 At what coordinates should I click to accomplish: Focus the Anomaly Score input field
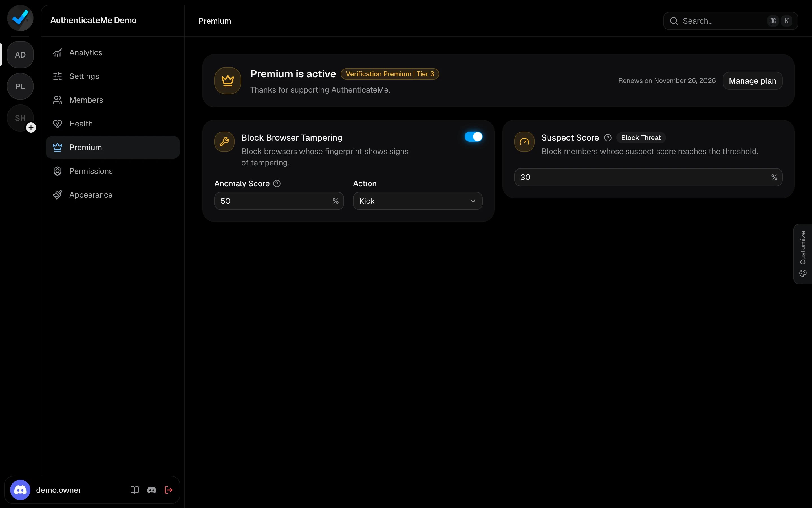[x=279, y=201]
